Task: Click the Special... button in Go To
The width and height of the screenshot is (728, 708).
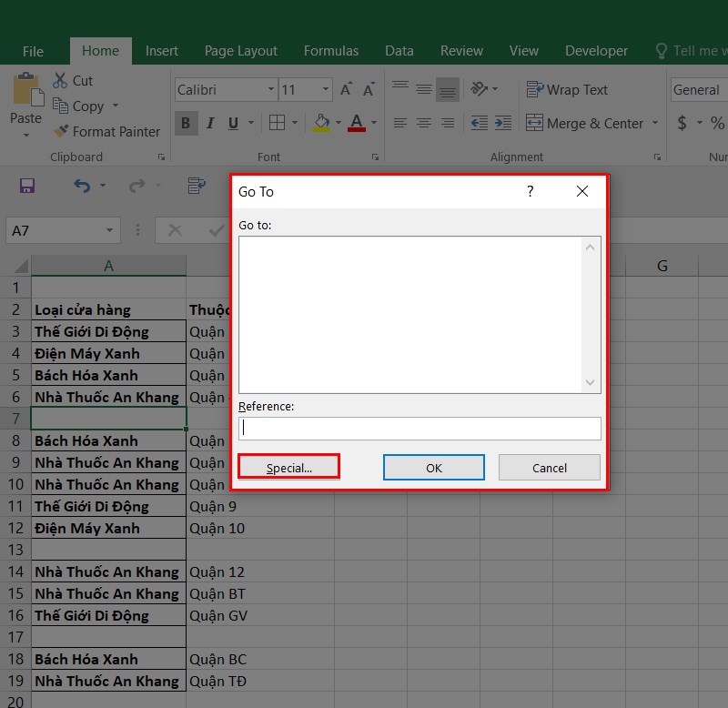Action: pos(288,467)
